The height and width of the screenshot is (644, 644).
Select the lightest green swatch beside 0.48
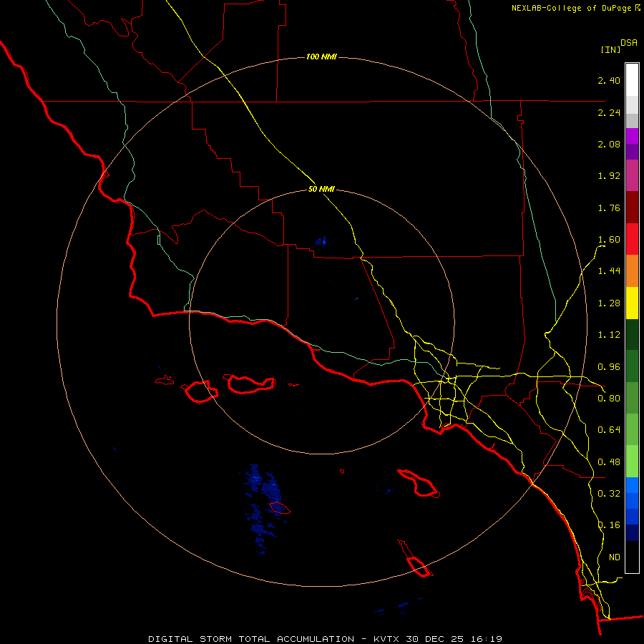pos(632,462)
